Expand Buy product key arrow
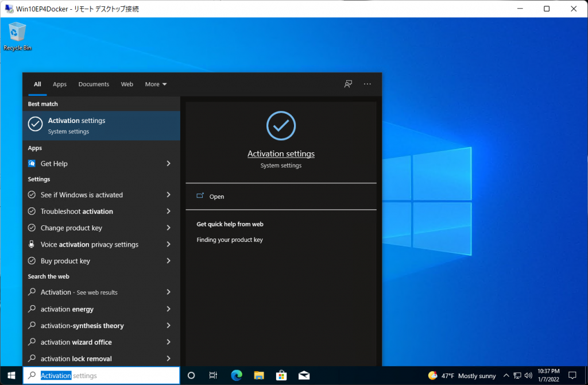Image resolution: width=588 pixels, height=385 pixels. [168, 261]
